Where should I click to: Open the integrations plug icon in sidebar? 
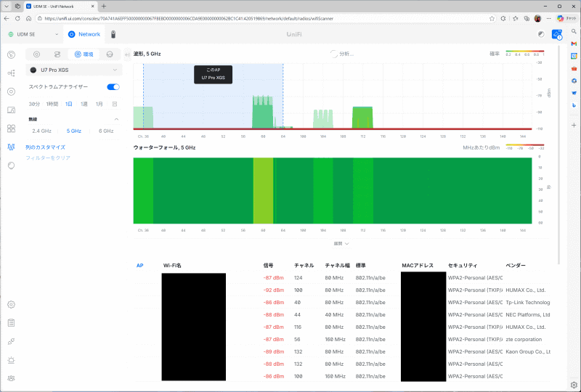[11, 341]
